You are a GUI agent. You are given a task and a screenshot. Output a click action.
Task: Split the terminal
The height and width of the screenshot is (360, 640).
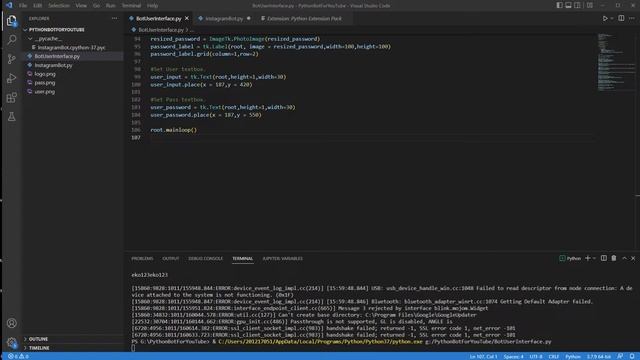pyautogui.click(x=604, y=258)
